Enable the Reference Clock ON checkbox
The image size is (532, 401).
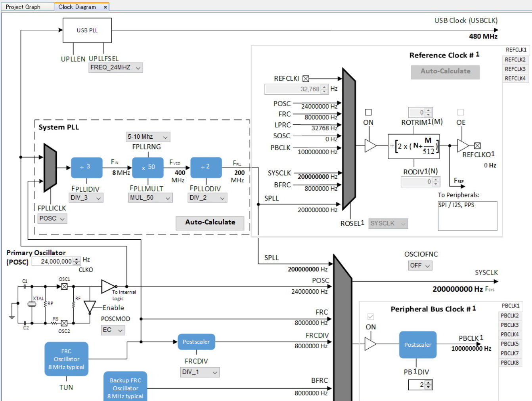pos(368,113)
